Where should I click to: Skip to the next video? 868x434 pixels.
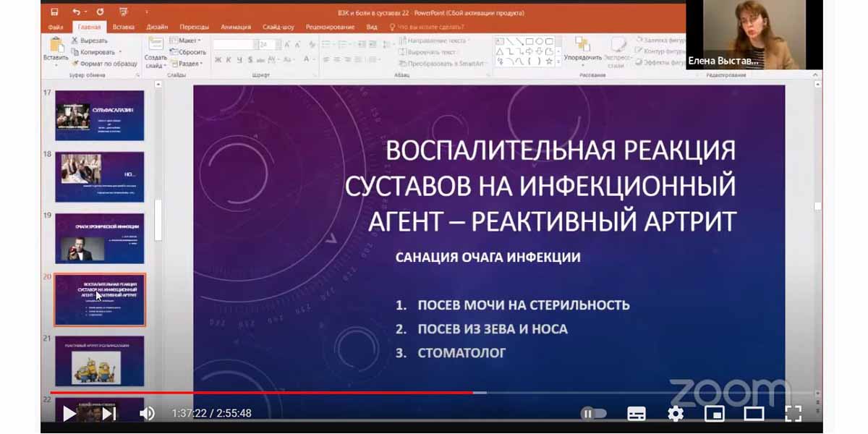(109, 414)
